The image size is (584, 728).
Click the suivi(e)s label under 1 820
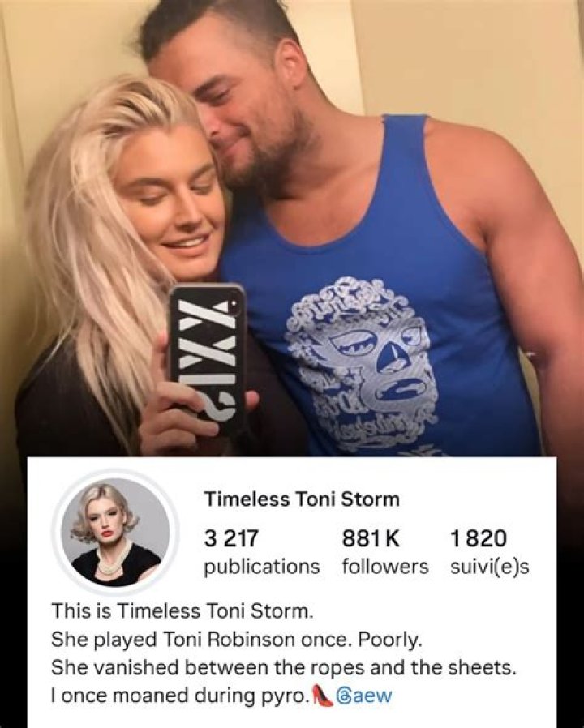coord(490,567)
